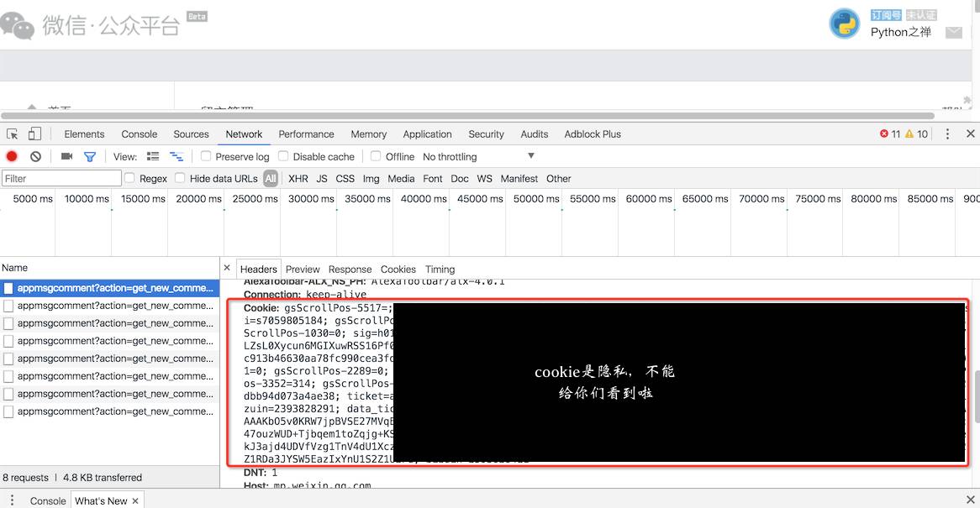Filter requests by All types
Image resolution: width=980 pixels, height=508 pixels.
(x=271, y=179)
